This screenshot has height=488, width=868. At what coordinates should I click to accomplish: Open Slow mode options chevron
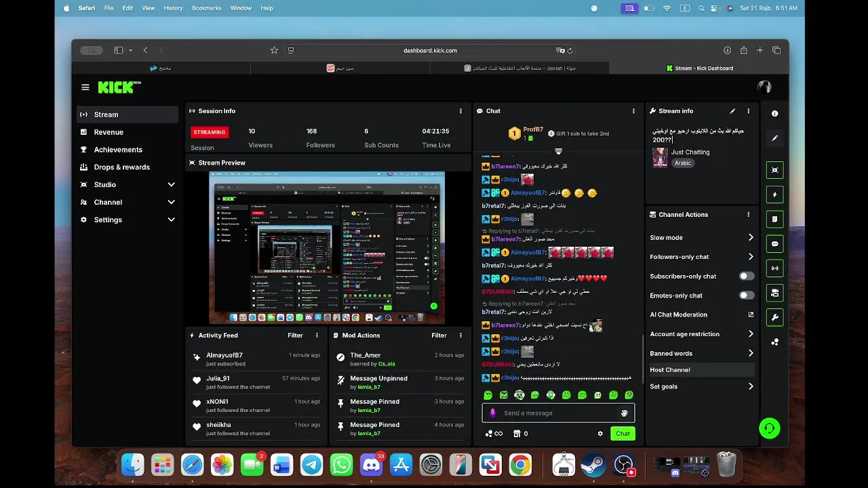pyautogui.click(x=751, y=238)
